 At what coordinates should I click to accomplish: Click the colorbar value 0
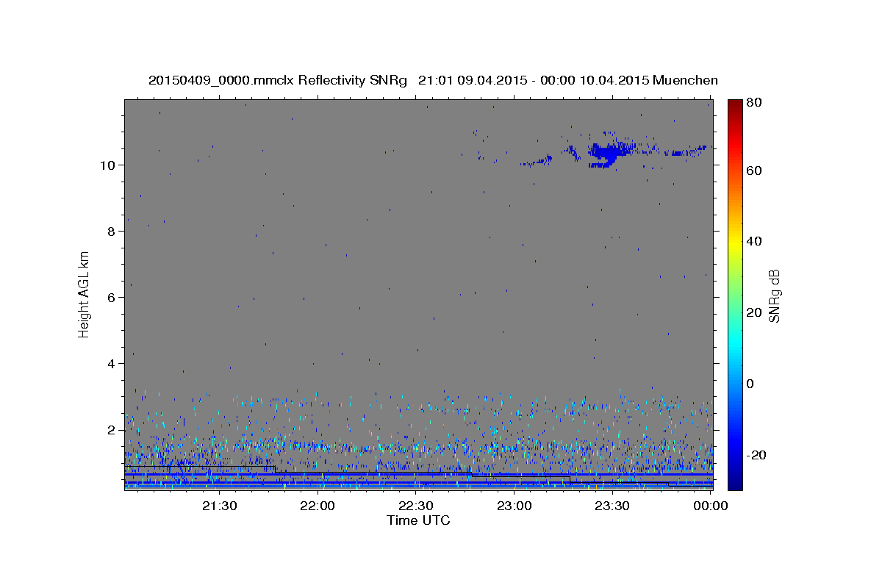point(750,384)
